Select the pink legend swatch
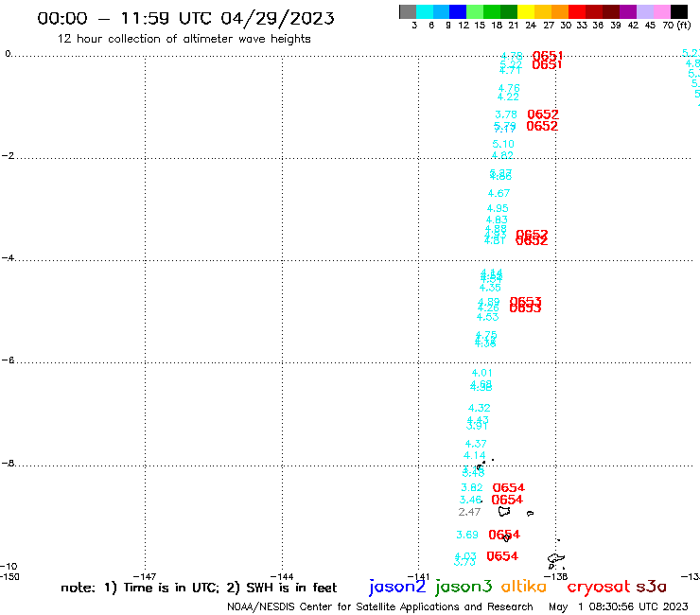The image size is (700, 615). [662, 11]
